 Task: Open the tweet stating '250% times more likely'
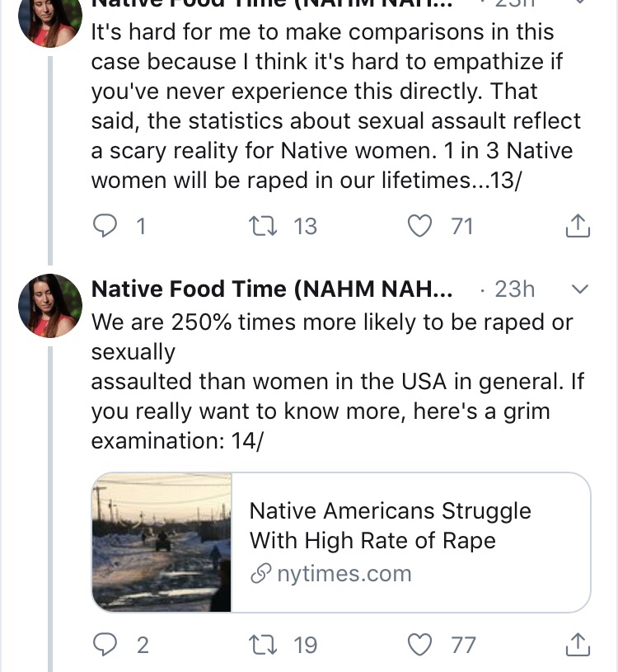click(x=331, y=381)
